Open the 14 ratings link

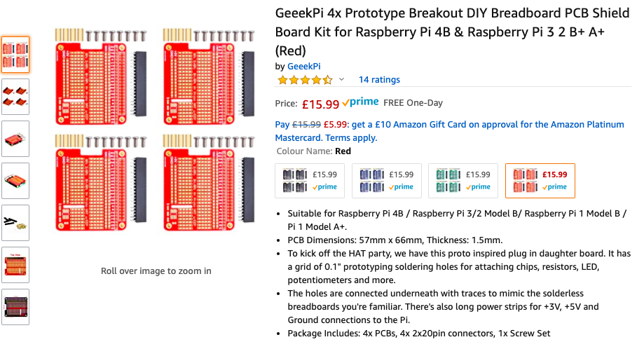point(379,80)
